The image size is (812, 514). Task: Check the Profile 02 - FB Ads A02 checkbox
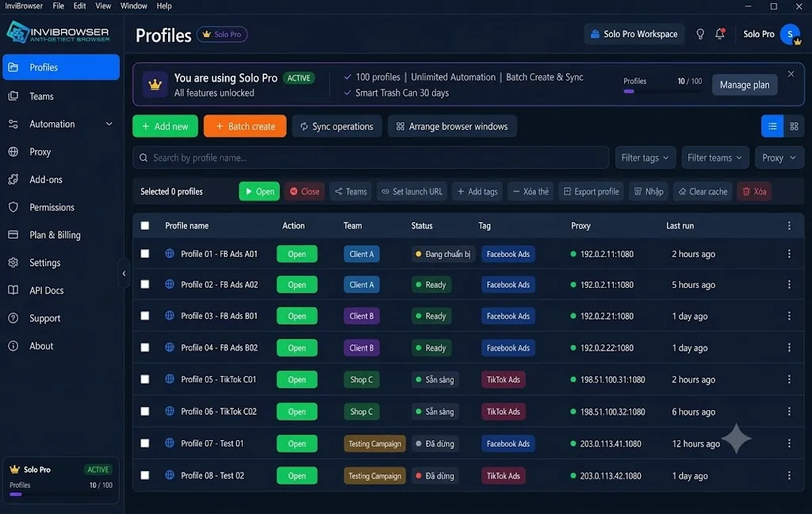(145, 285)
